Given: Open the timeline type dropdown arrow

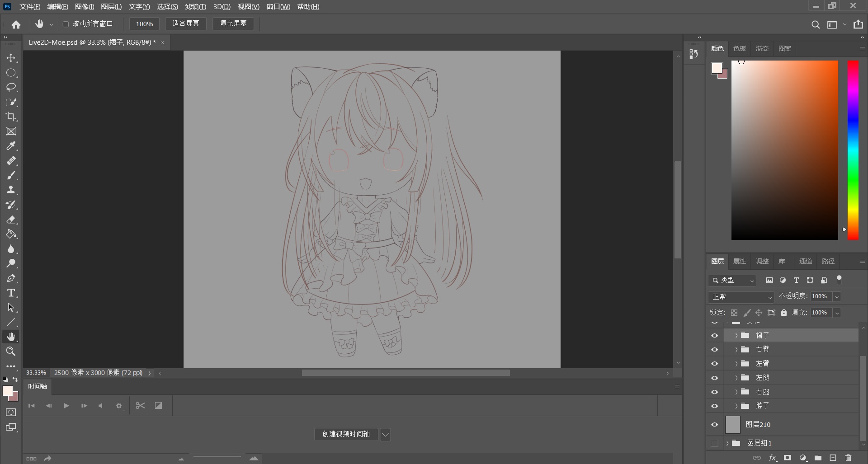Looking at the screenshot, I should pos(385,435).
